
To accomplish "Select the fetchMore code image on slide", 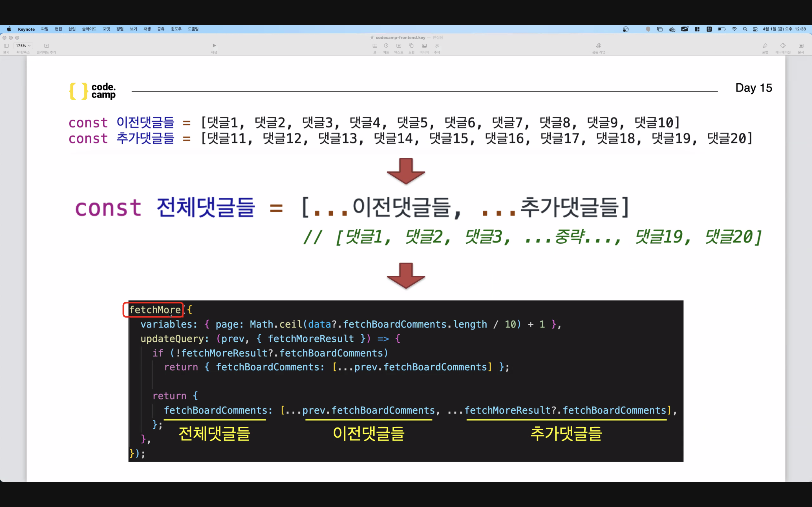I will (x=405, y=381).
